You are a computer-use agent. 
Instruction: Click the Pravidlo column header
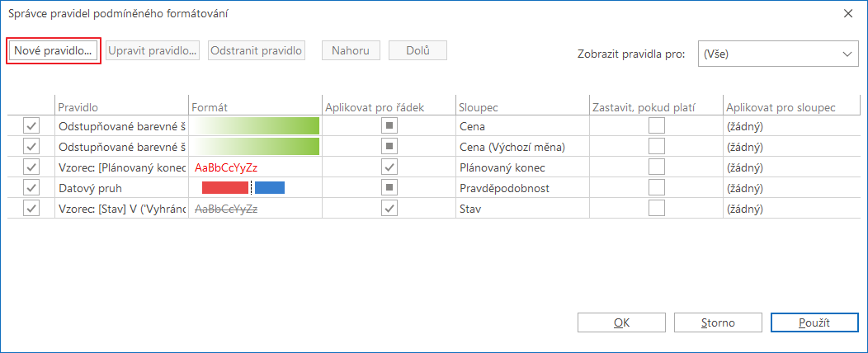121,107
